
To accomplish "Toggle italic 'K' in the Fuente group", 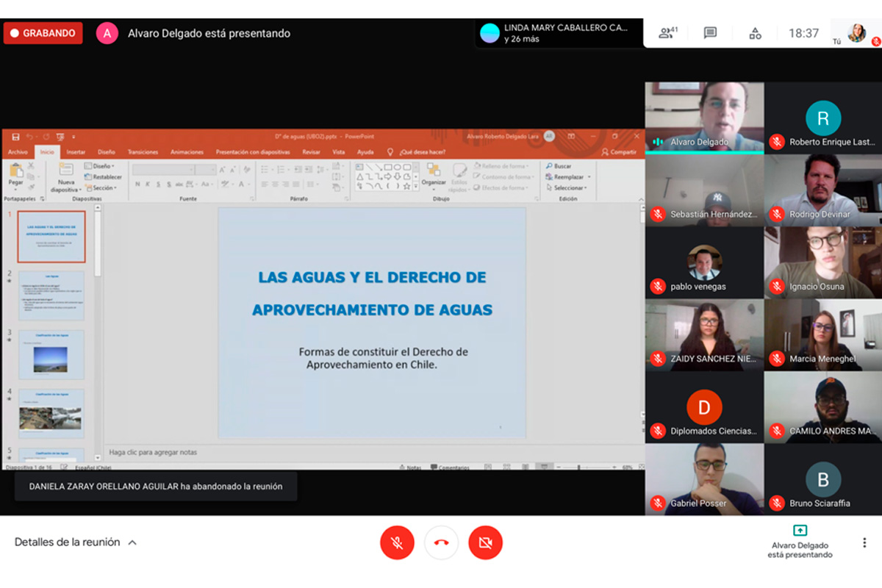I will [x=147, y=184].
